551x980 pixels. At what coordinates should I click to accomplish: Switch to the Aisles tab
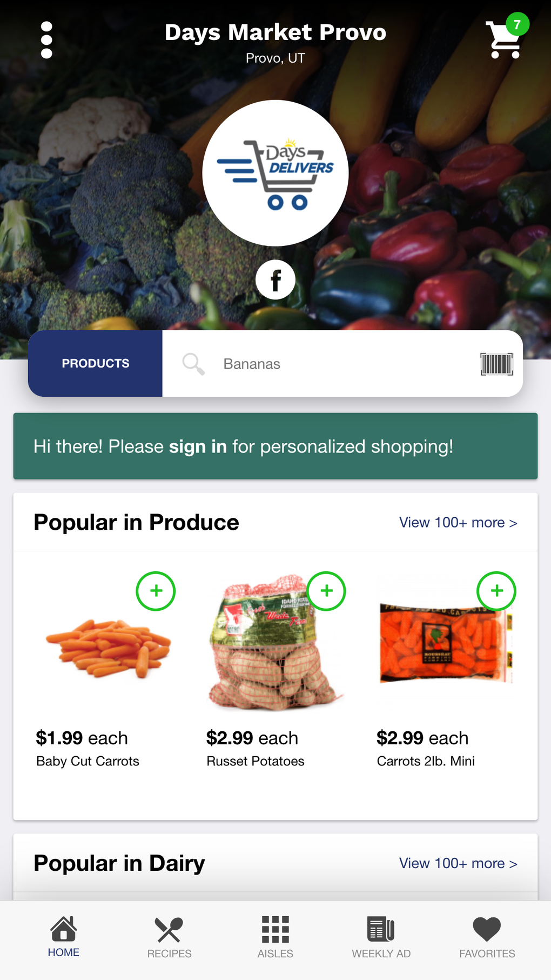[275, 937]
